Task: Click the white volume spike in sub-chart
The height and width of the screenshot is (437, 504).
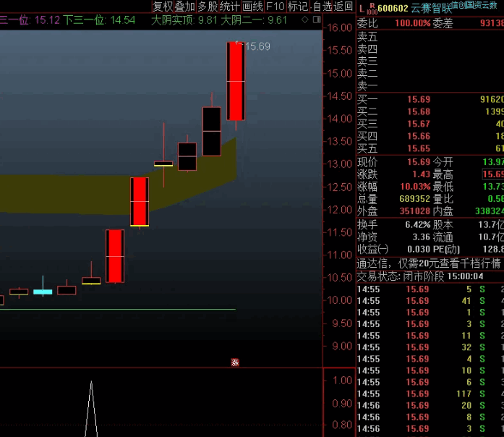Action: [x=91, y=408]
